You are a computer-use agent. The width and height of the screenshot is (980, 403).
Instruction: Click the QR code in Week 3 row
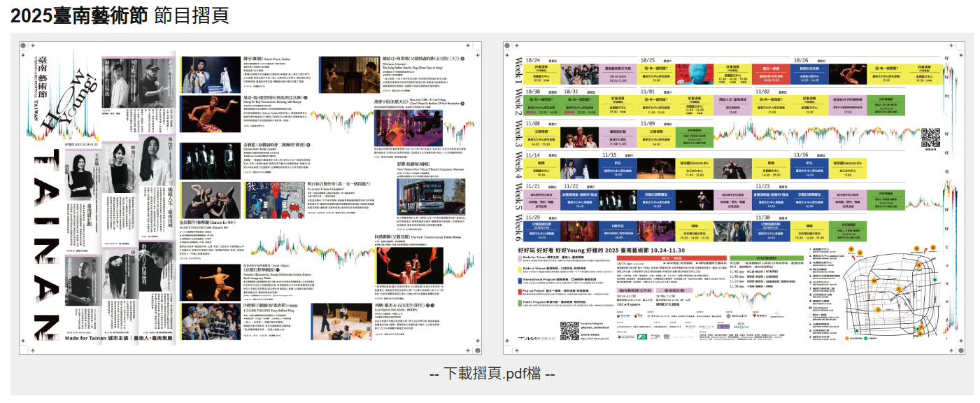point(930,136)
